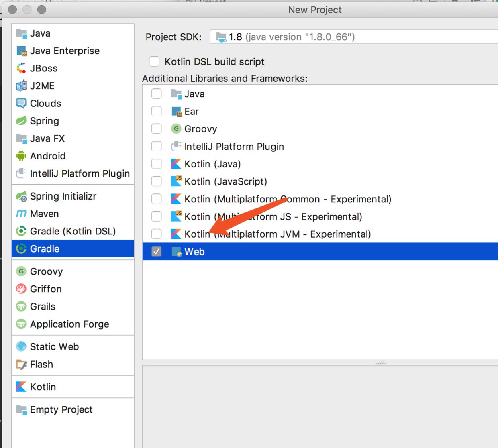The width and height of the screenshot is (498, 448).
Task: Select Static Web project type label
Action: 54,347
